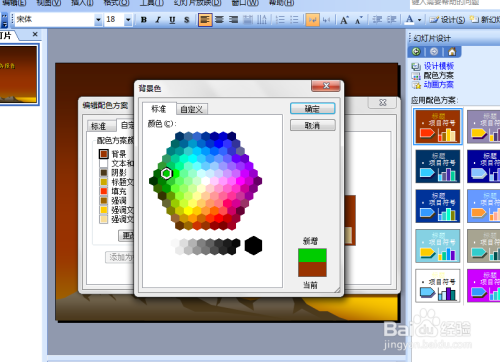The height and width of the screenshot is (362, 500).
Task: Open font color dropdown arrow
Action: tap(420, 20)
